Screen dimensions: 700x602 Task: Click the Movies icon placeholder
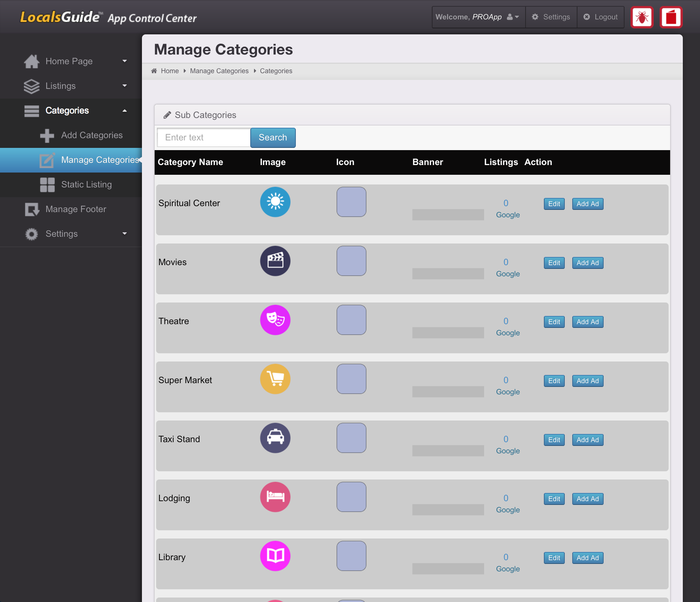point(351,261)
